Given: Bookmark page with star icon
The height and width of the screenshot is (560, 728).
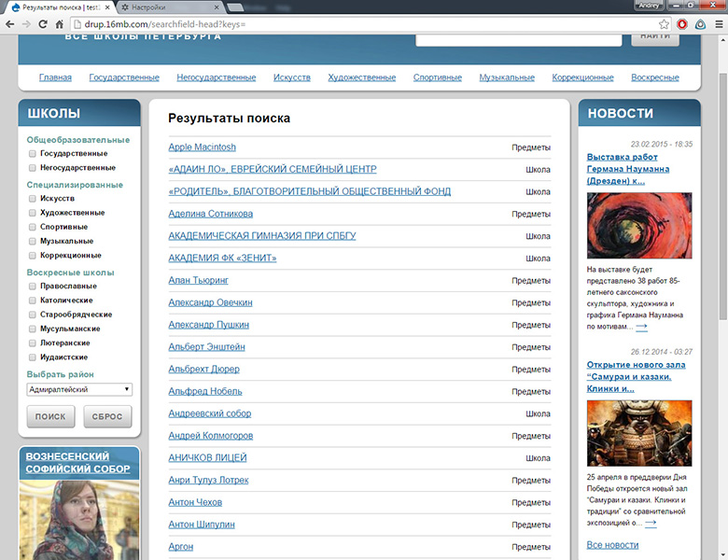Looking at the screenshot, I should tap(664, 24).
